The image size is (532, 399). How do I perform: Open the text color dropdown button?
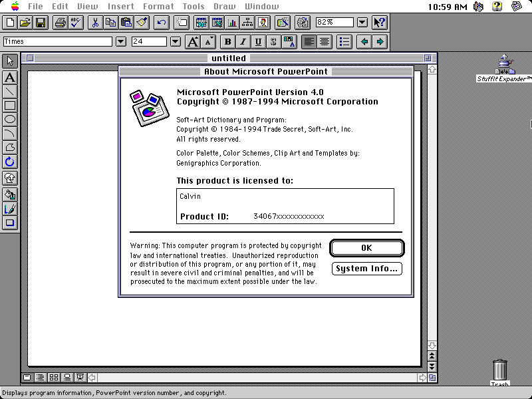coord(289,42)
